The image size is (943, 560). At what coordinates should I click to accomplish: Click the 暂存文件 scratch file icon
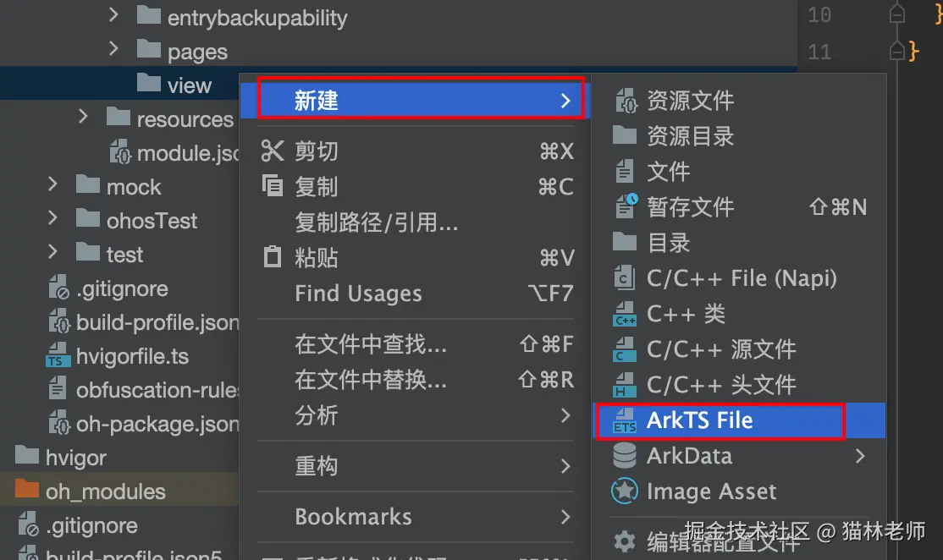[x=626, y=206]
